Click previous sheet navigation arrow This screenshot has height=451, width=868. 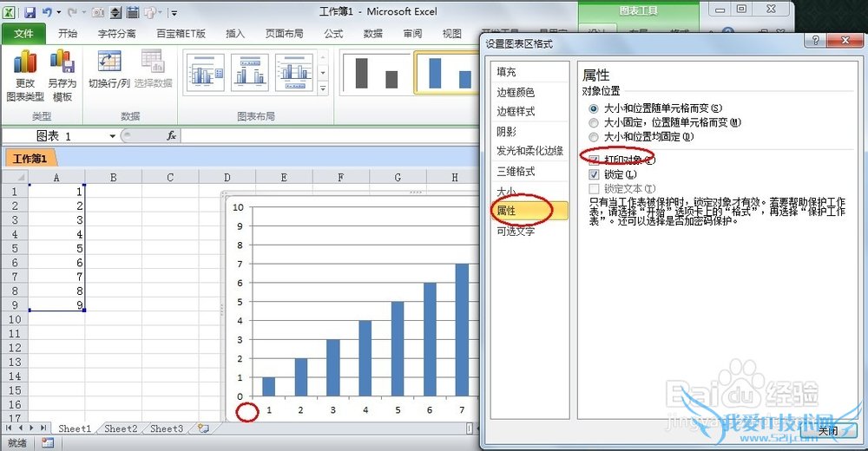[21, 428]
